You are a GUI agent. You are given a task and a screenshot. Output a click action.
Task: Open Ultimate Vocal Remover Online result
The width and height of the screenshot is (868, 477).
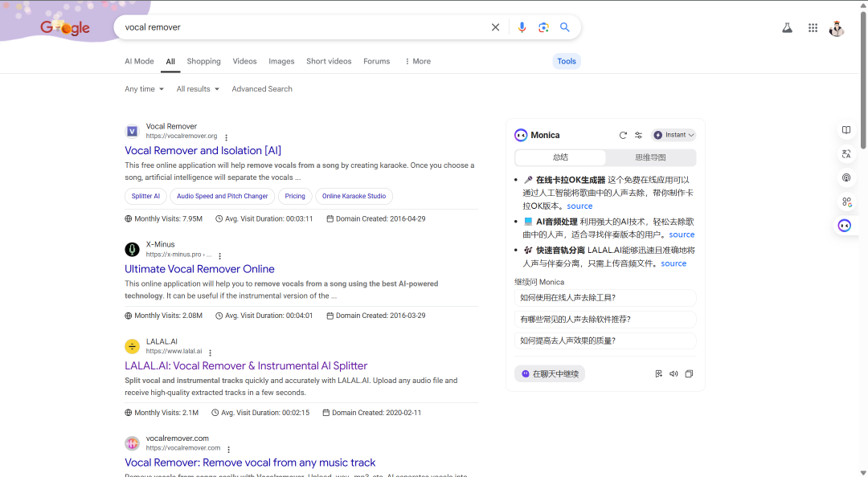(199, 269)
